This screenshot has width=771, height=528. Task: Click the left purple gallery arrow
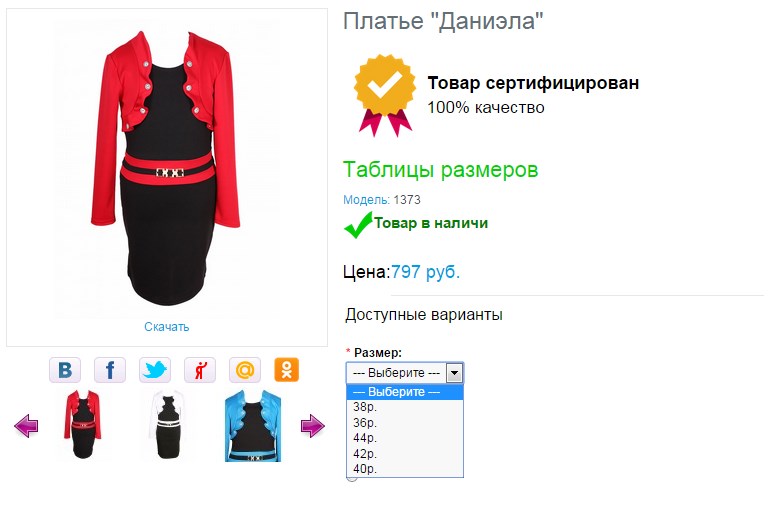tap(26, 425)
